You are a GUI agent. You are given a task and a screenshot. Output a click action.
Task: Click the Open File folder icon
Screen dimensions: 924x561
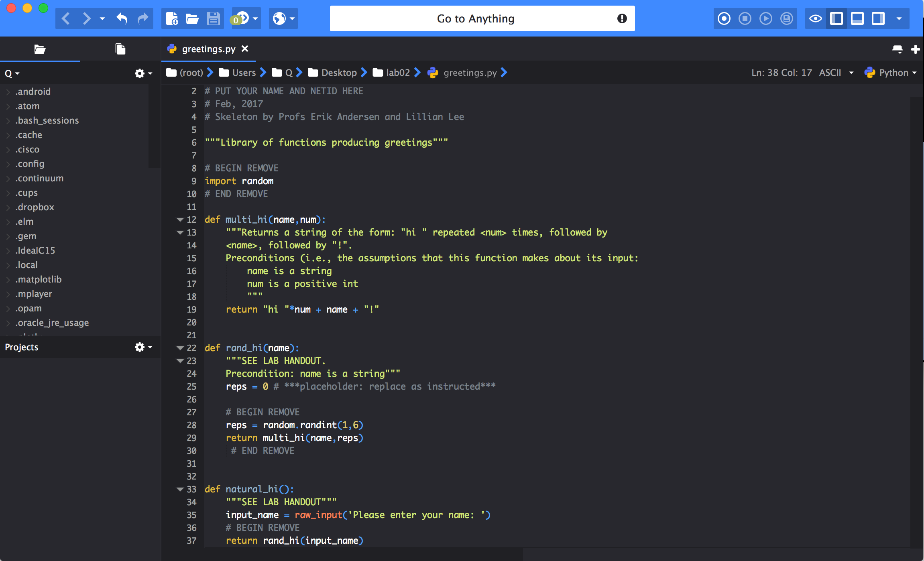[x=192, y=18]
